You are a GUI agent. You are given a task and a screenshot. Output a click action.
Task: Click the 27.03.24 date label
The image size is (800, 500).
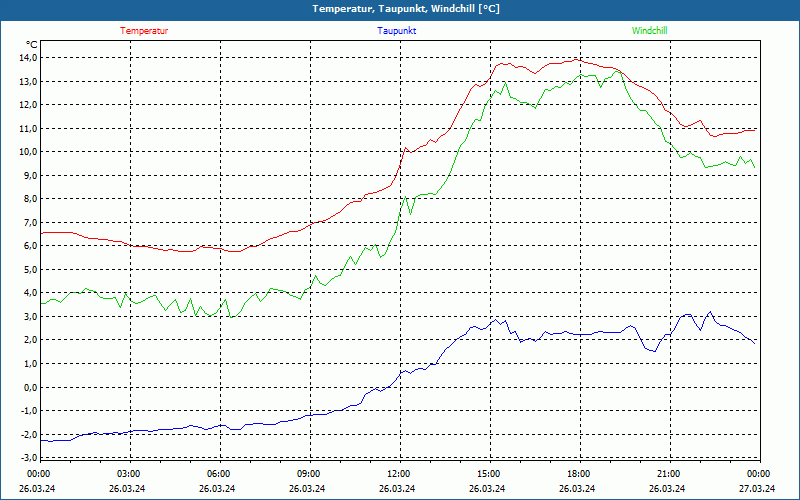757,488
